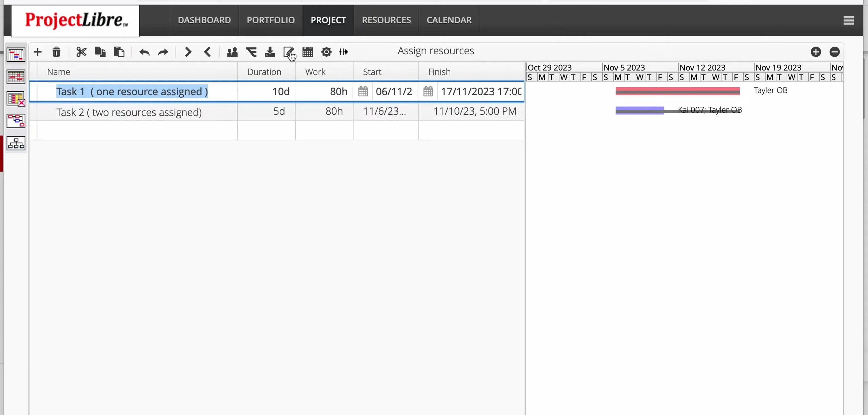The height and width of the screenshot is (415, 868).
Task: Outdent task with left chevron
Action: (207, 52)
